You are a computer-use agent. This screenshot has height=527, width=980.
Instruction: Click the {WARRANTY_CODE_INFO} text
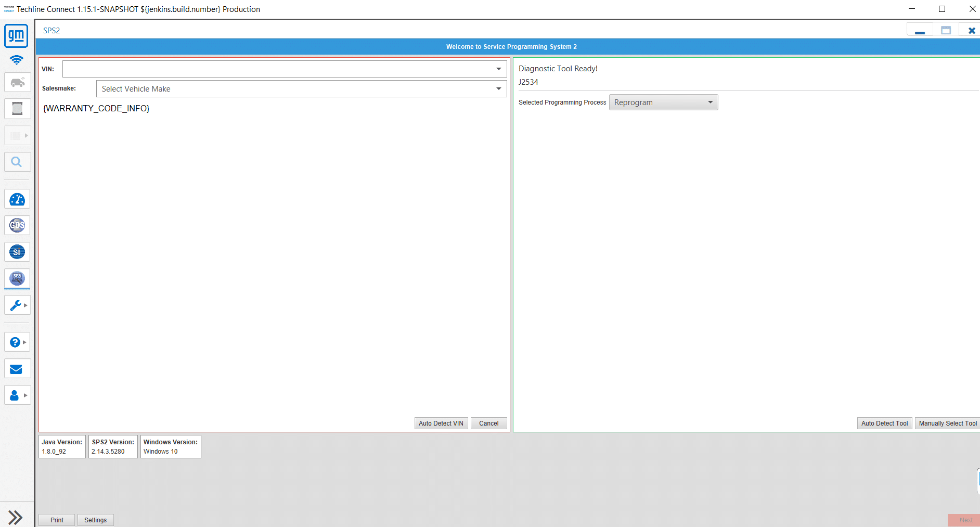96,108
